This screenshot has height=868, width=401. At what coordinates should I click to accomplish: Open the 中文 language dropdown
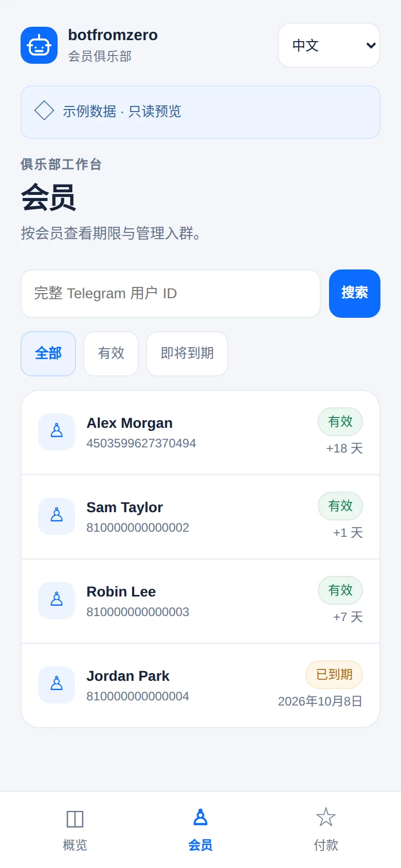pyautogui.click(x=329, y=45)
